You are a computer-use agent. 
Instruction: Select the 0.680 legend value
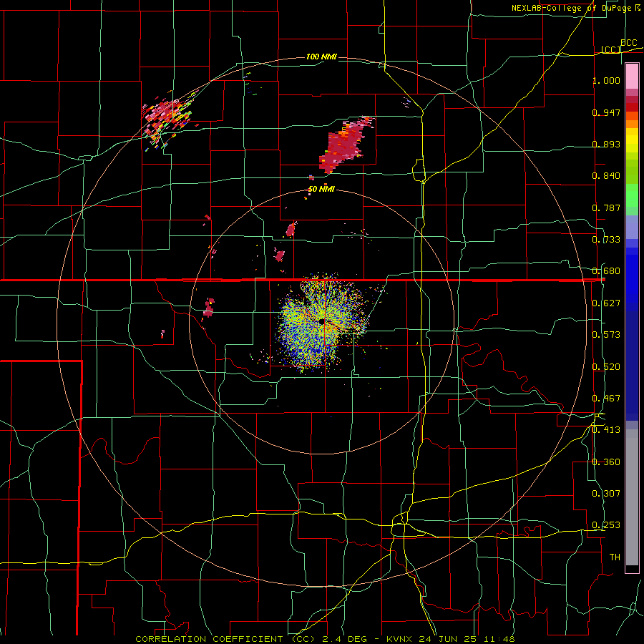(606, 271)
